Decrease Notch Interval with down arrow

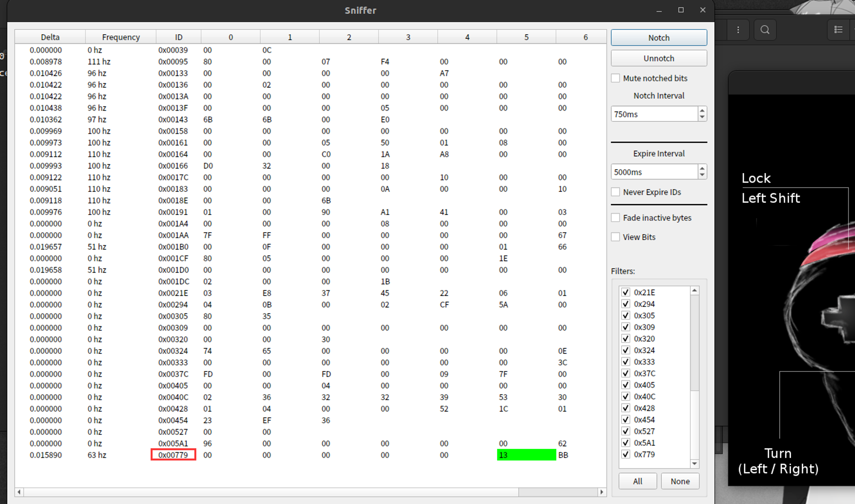click(x=702, y=118)
